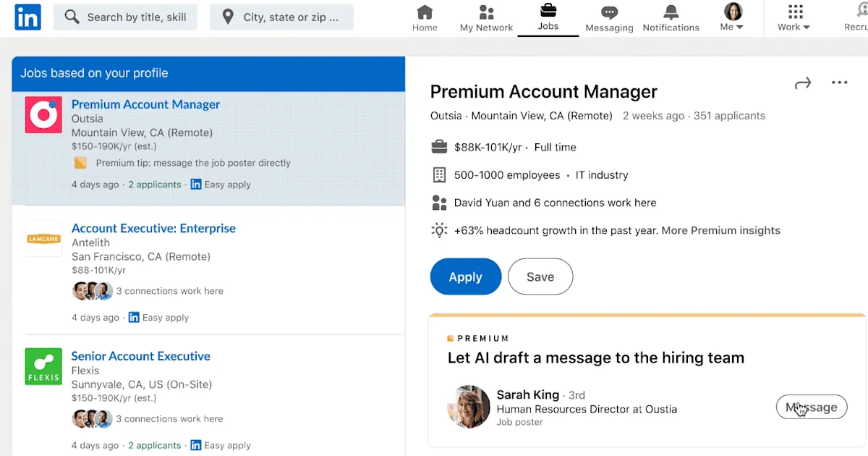Open the Home feed from the navigation bar
This screenshot has height=456, width=868.
425,18
